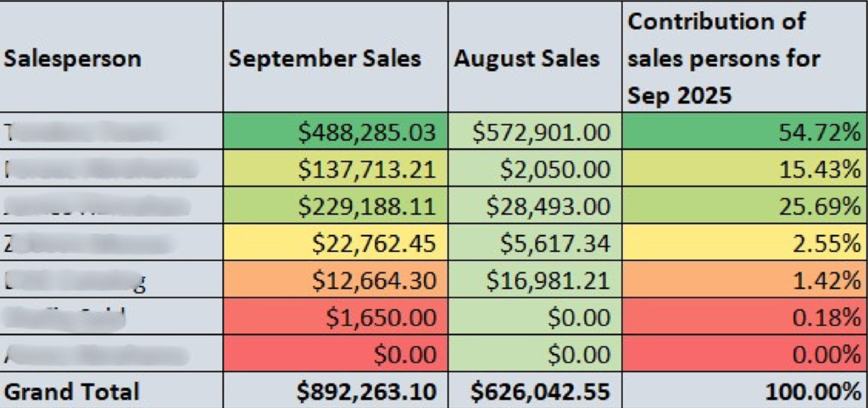Click the yellow $22,762.45 cell
Screen dimensions: 868x408
[x=374, y=243]
